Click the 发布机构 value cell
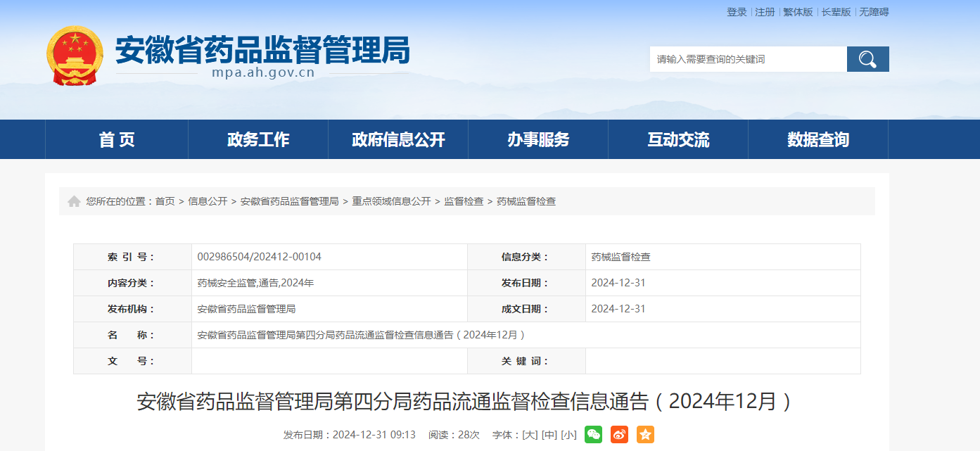This screenshot has width=980, height=451. click(x=329, y=309)
